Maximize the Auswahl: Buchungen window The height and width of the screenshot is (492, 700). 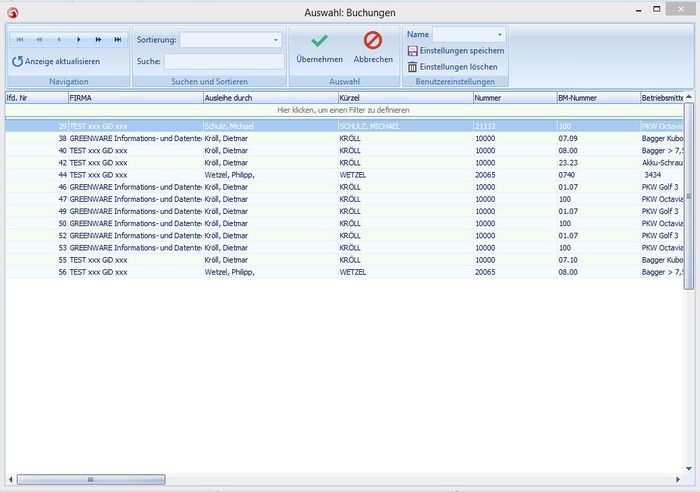click(657, 9)
